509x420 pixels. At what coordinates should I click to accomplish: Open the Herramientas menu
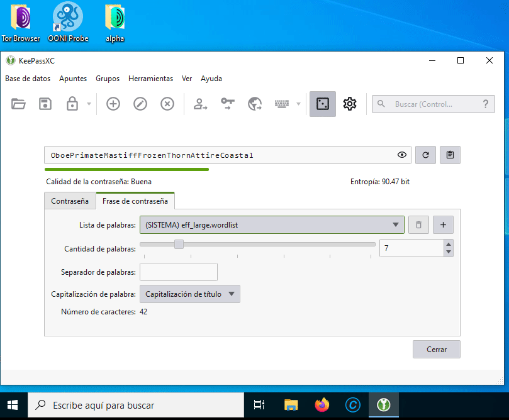click(150, 79)
